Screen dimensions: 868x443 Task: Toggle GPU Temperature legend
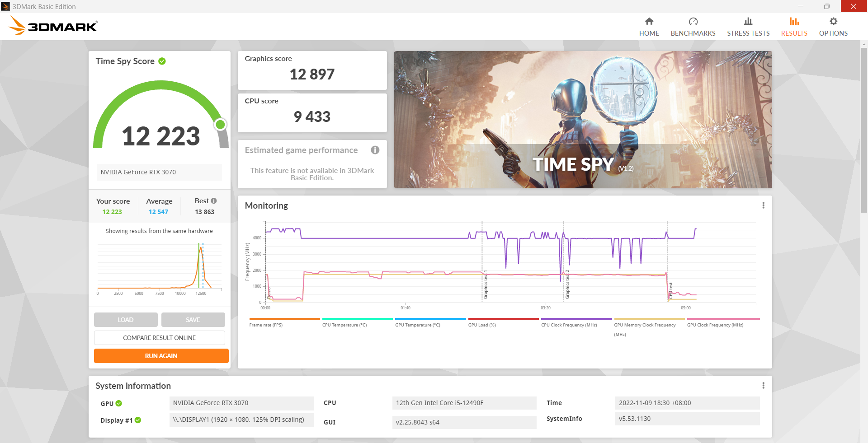click(x=430, y=323)
